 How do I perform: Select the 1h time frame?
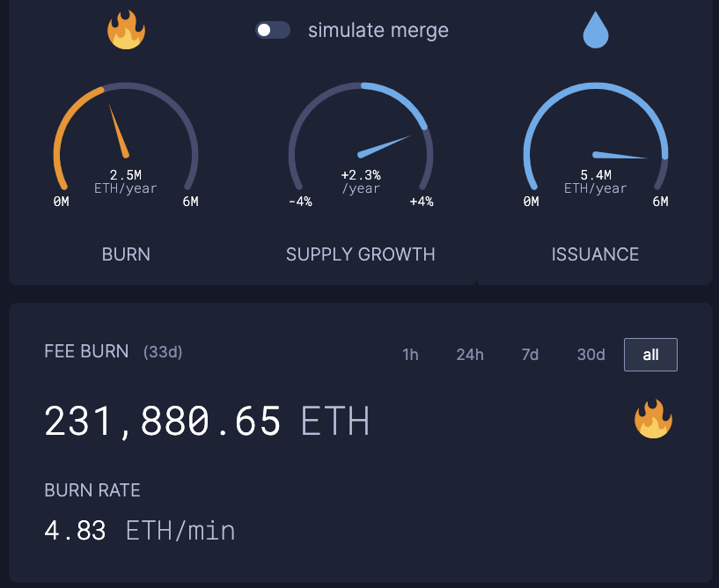point(410,355)
